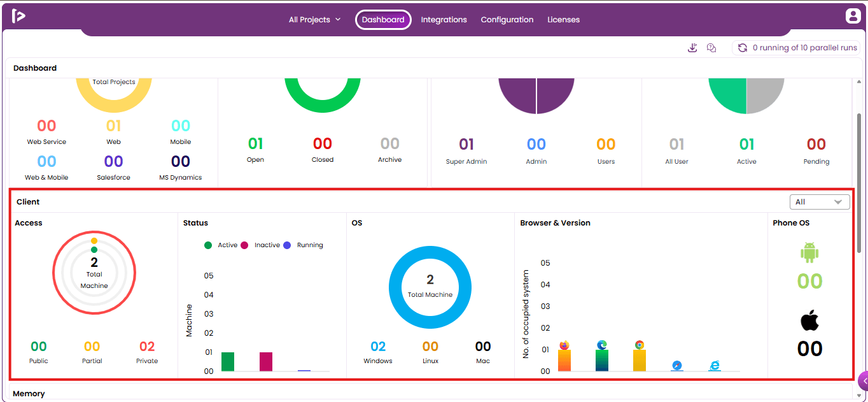
Task: Click the Microsoft Edge browser icon
Action: (x=602, y=345)
